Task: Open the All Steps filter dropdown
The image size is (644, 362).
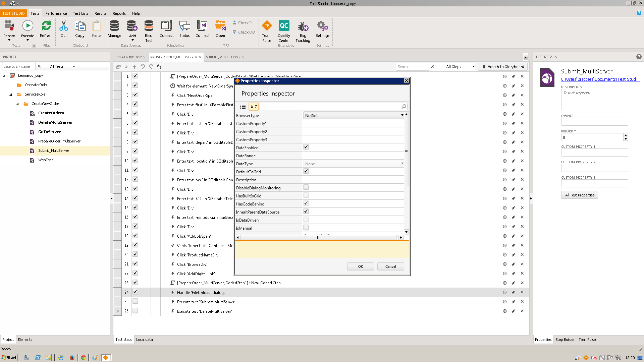Action: pos(460,67)
